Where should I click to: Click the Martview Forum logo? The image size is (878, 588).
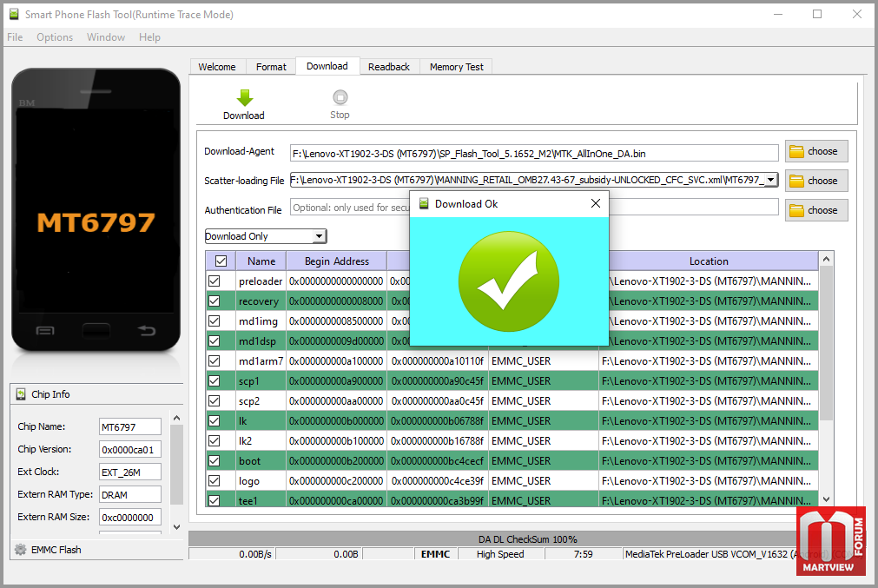[831, 540]
